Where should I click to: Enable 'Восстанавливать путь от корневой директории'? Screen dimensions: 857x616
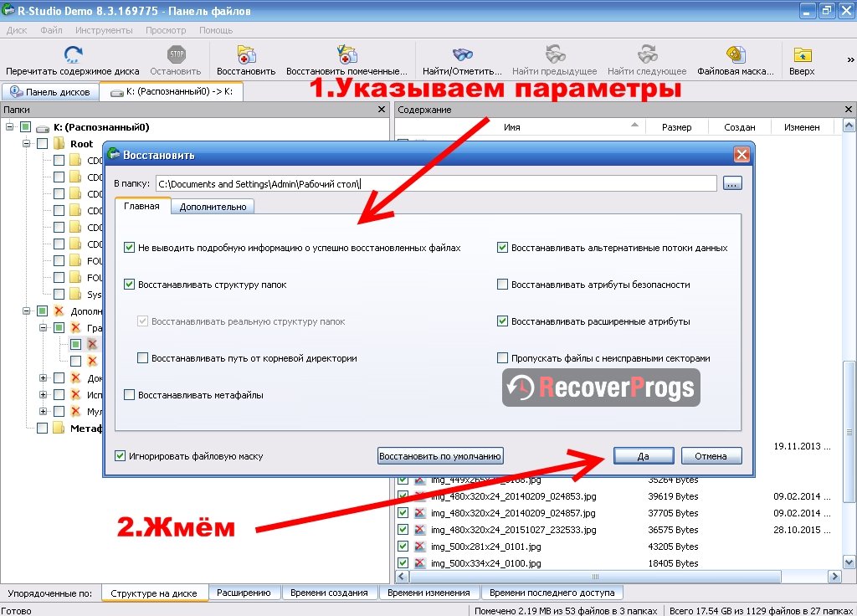pos(142,358)
